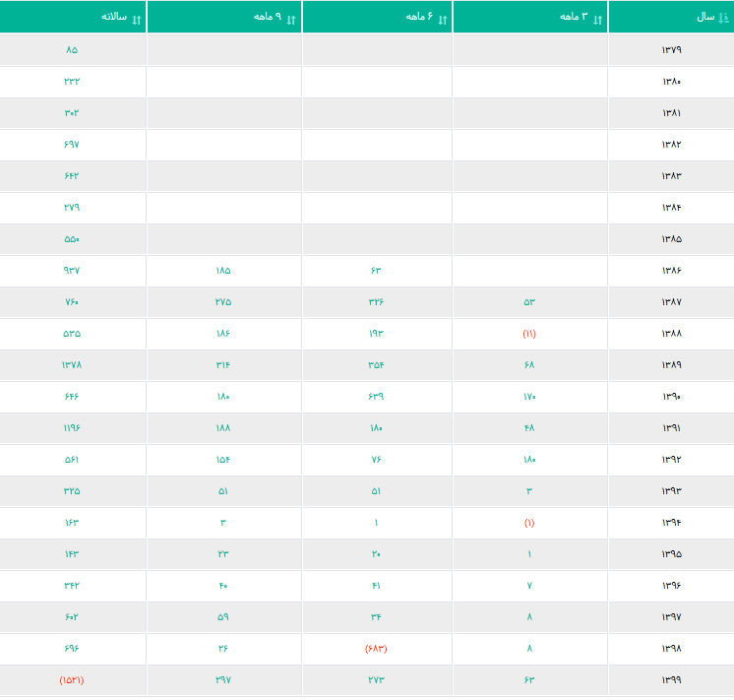The image size is (734, 700).
Task: Click sort arrows next to سالانه
Action: pos(137,20)
